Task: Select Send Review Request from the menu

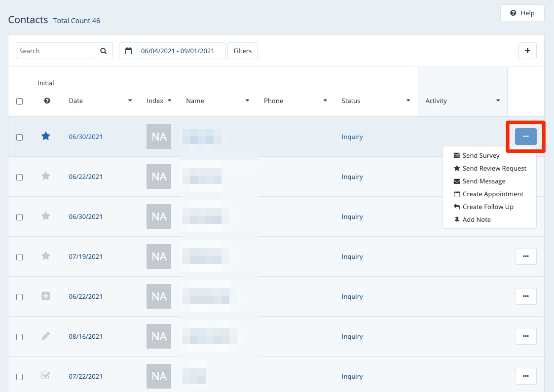Action: 494,168
